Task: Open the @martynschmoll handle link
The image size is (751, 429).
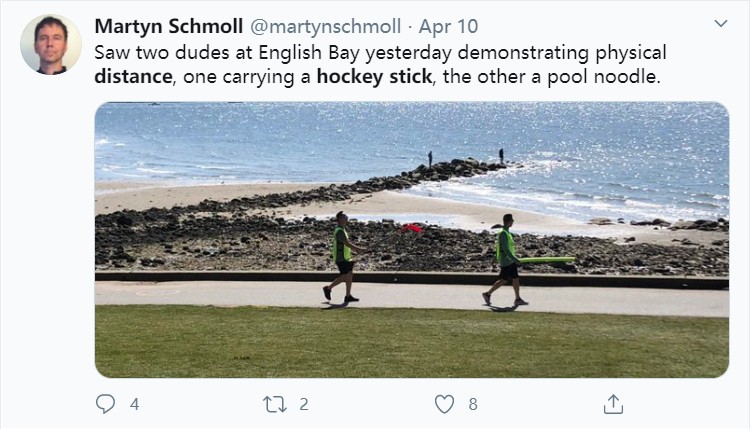Action: click(x=326, y=26)
